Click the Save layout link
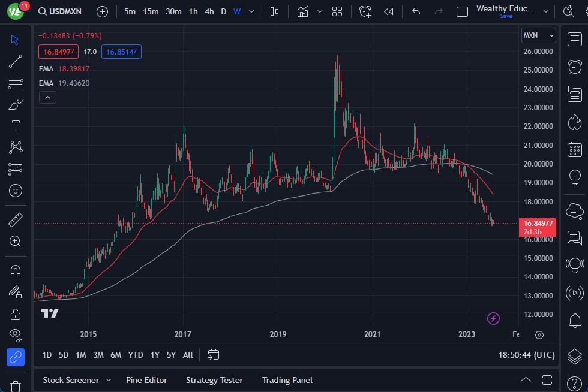The image size is (588, 392). tap(506, 16)
